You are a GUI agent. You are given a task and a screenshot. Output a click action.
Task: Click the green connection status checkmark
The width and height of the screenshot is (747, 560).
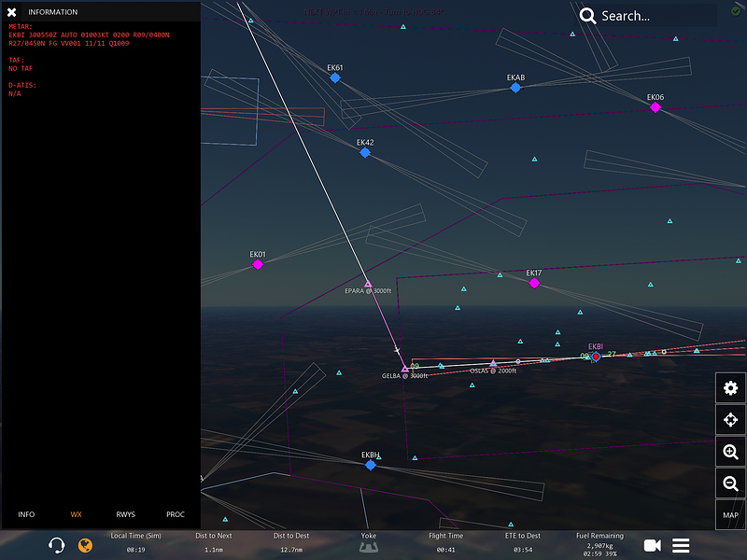pyautogui.click(x=736, y=11)
